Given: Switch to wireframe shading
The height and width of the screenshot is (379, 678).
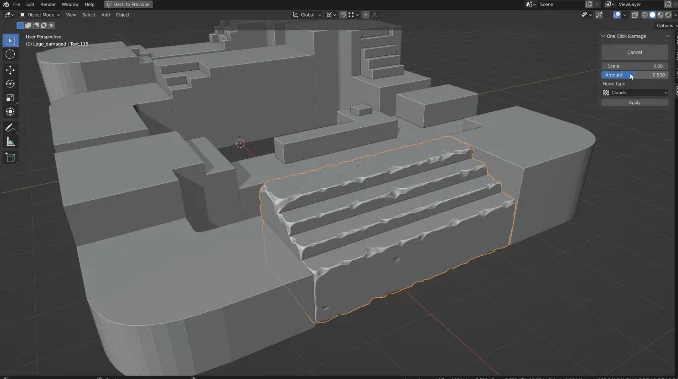Looking at the screenshot, I should click(645, 15).
